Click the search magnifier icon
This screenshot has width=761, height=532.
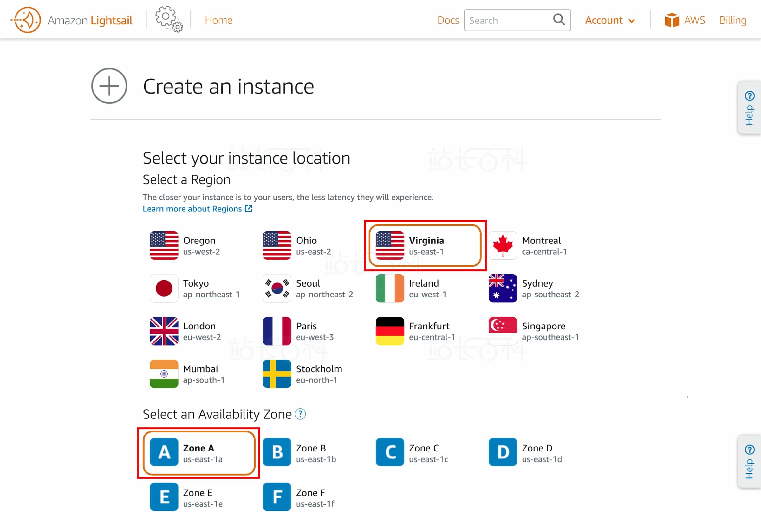[x=559, y=20]
